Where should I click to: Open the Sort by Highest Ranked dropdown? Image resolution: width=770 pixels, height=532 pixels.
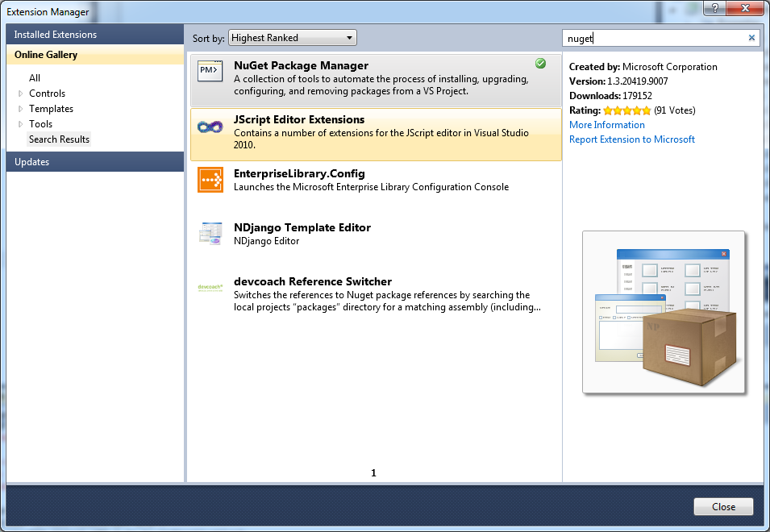pyautogui.click(x=293, y=38)
